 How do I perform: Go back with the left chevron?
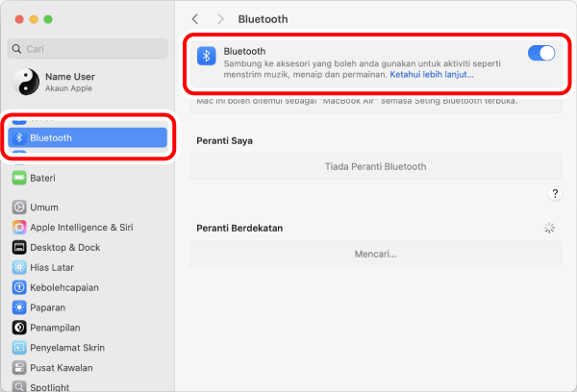196,19
